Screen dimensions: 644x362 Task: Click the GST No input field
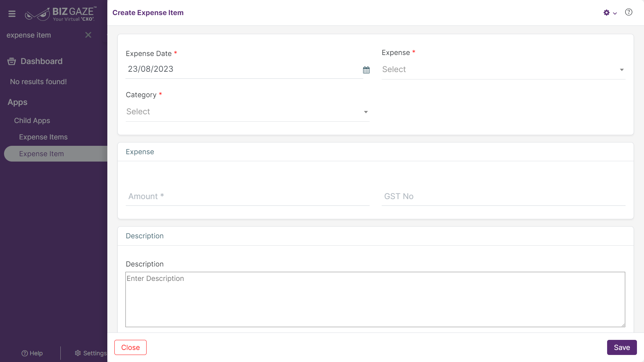tap(503, 196)
